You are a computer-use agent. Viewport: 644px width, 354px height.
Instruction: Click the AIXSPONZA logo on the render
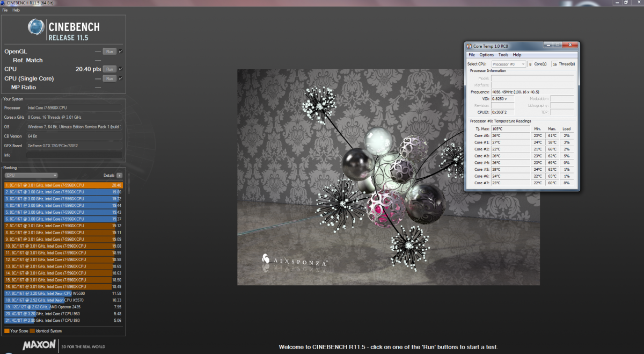coord(294,261)
